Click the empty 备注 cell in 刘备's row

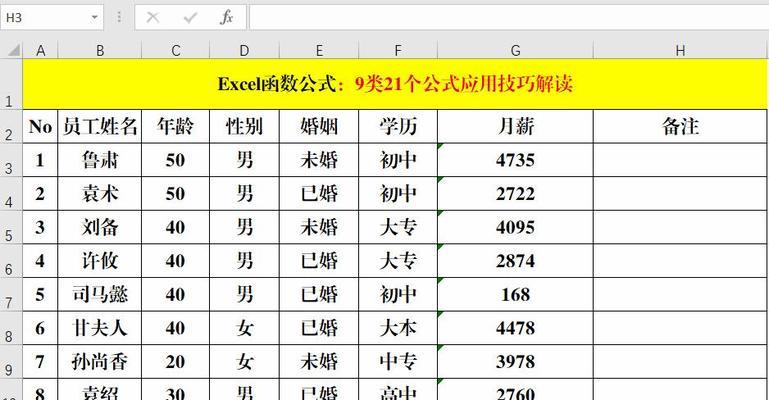[x=680, y=227]
